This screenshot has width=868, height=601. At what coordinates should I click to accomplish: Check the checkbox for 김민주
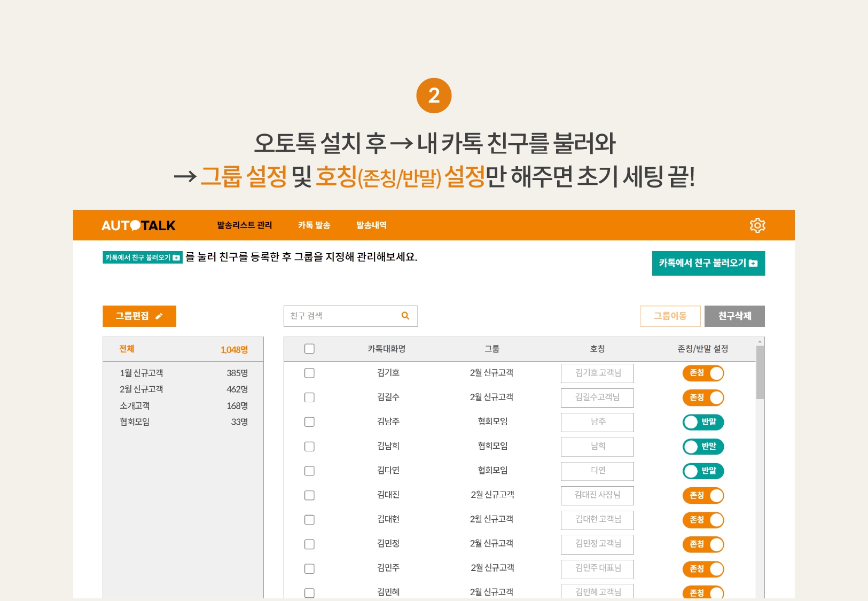coord(309,569)
